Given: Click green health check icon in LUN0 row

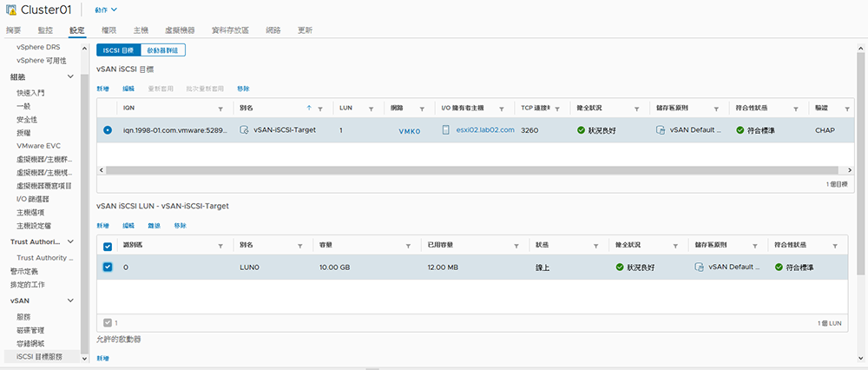Looking at the screenshot, I should tap(620, 267).
